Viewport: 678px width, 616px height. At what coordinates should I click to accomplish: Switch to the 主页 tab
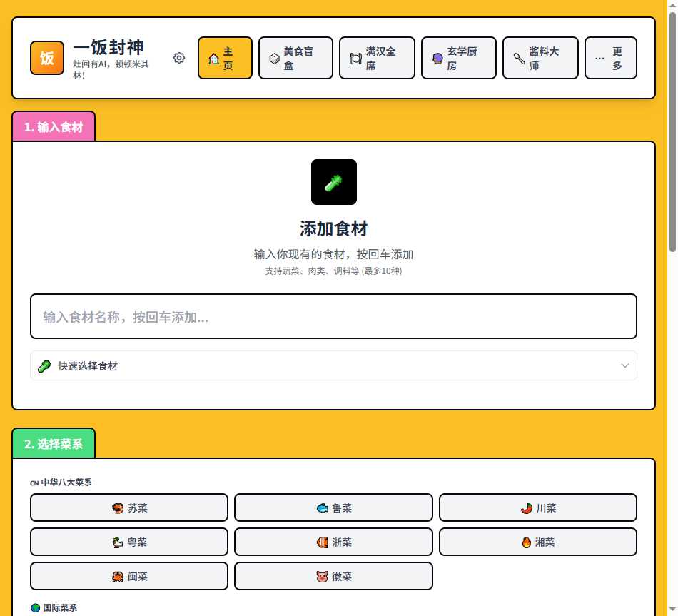pyautogui.click(x=225, y=58)
